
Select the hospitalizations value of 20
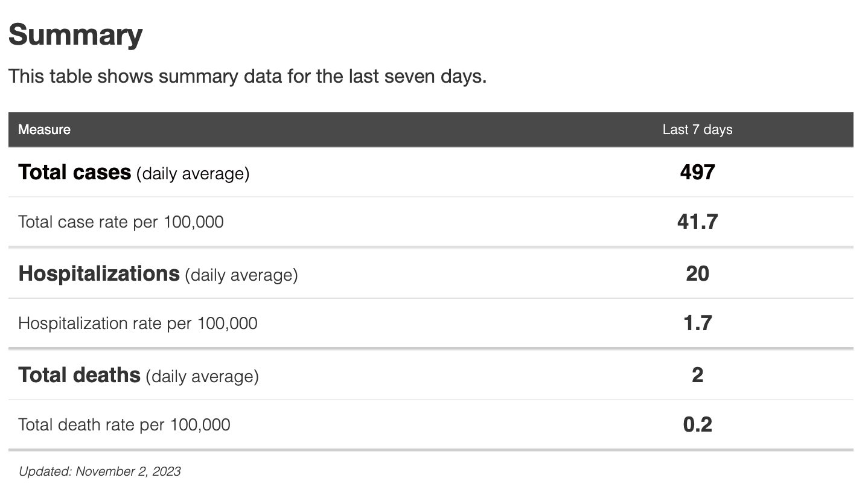coord(697,274)
